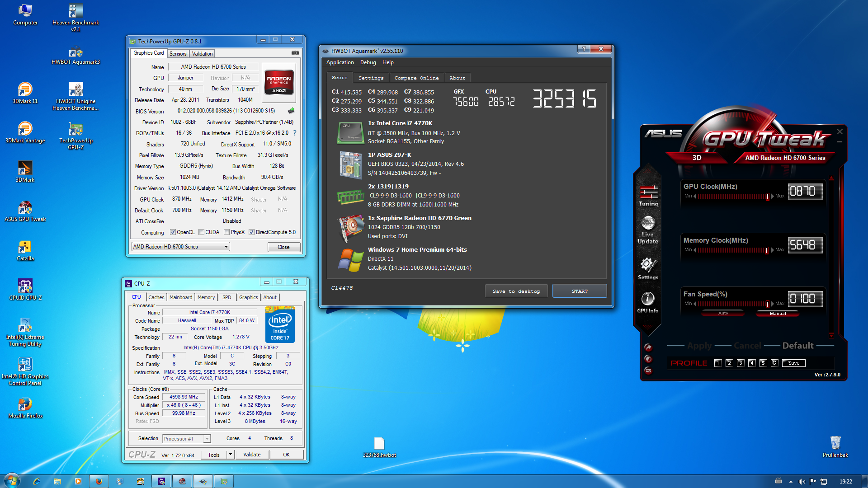Click the CPU icon in the Aquamark results
Viewport: 868px width, 488px height.
[350, 132]
